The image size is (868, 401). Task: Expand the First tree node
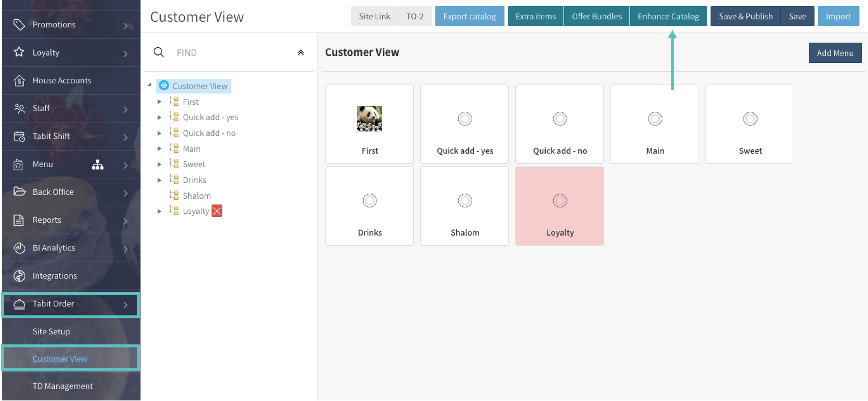pos(159,101)
